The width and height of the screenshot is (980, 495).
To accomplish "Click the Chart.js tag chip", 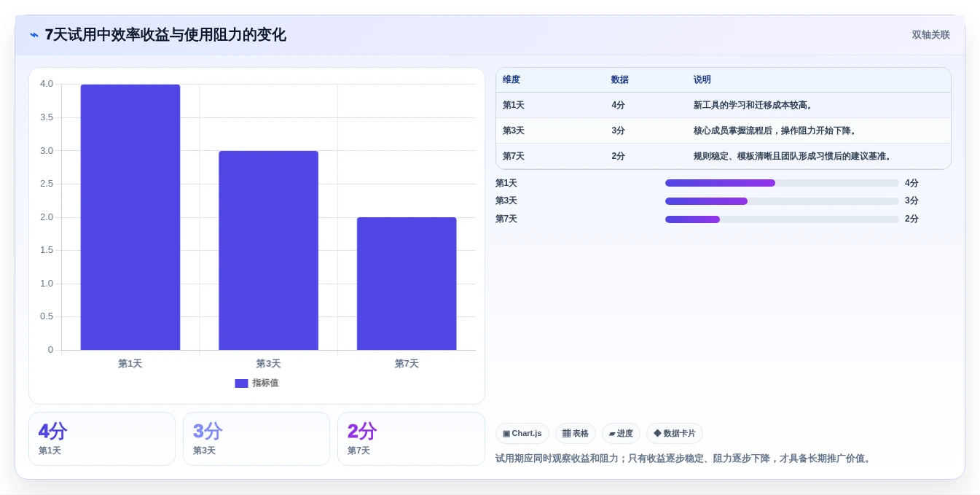I will [x=522, y=434].
